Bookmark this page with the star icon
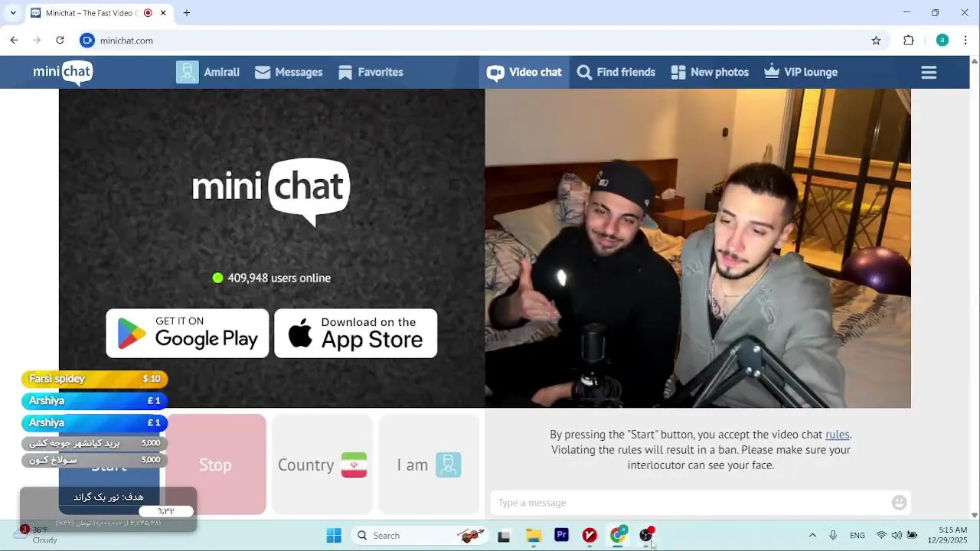Viewport: 980px width, 551px height. (x=876, y=41)
